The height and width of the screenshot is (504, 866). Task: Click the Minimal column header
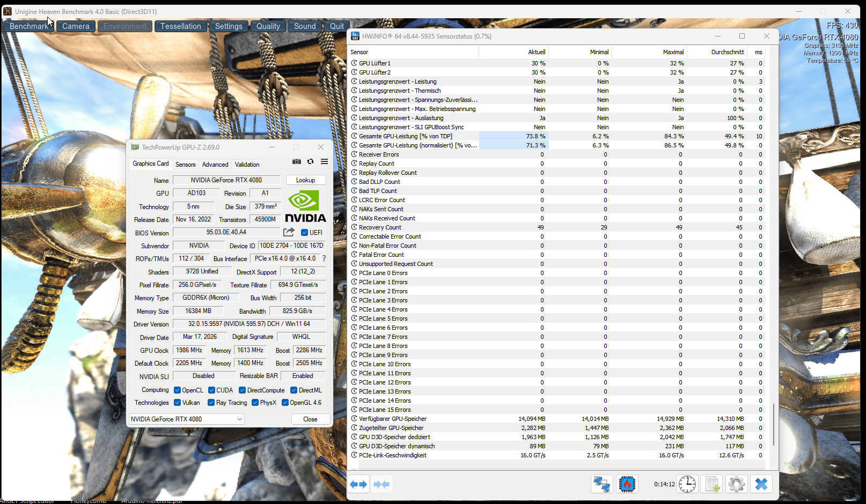click(x=580, y=52)
